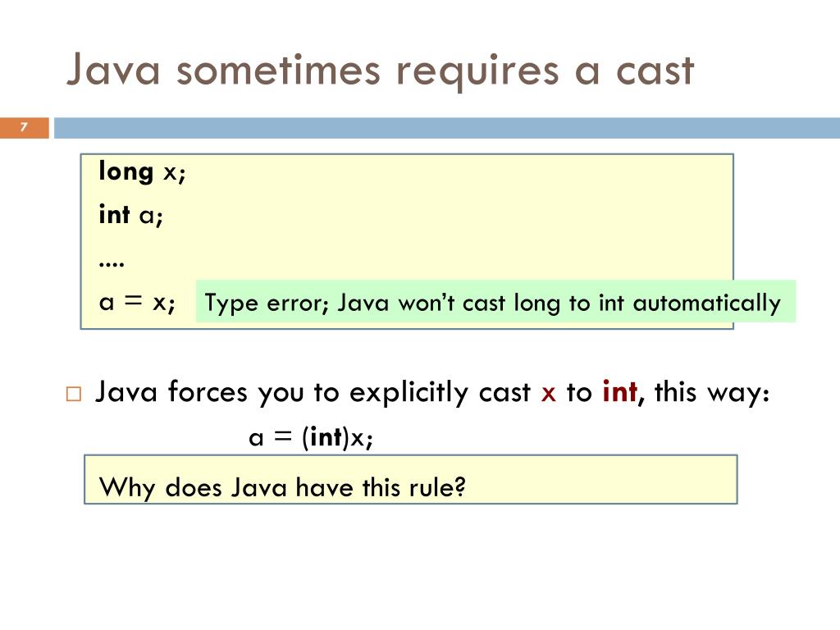Click the 'Why does Java have this rule?' box

pos(411,479)
